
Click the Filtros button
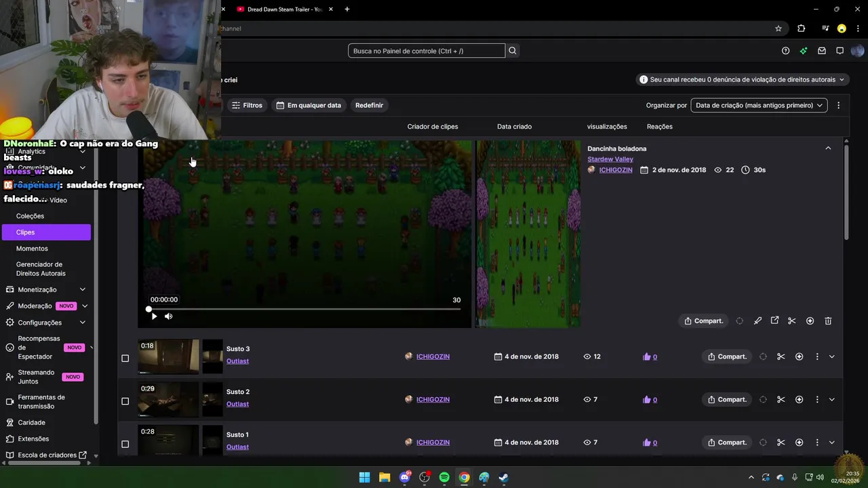coord(247,105)
